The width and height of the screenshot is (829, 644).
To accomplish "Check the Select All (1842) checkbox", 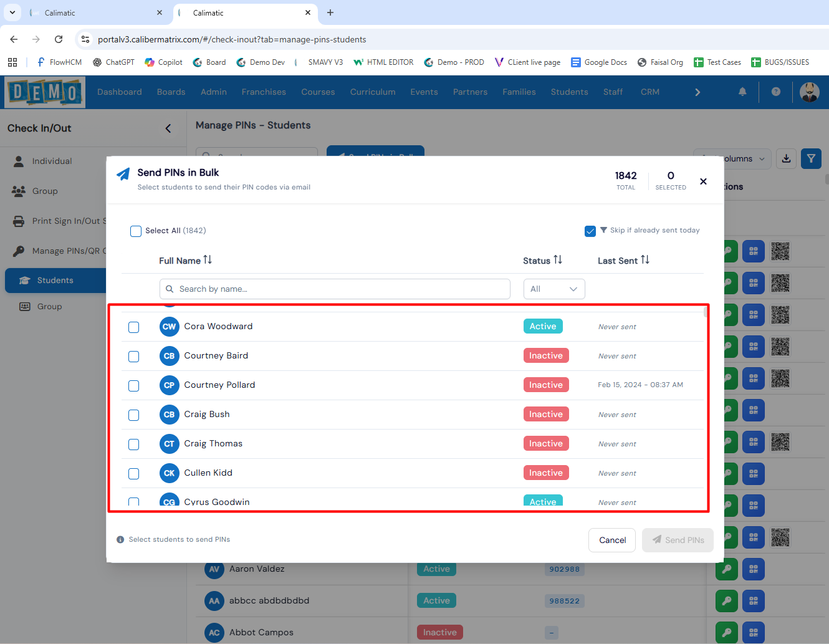I will click(x=136, y=231).
